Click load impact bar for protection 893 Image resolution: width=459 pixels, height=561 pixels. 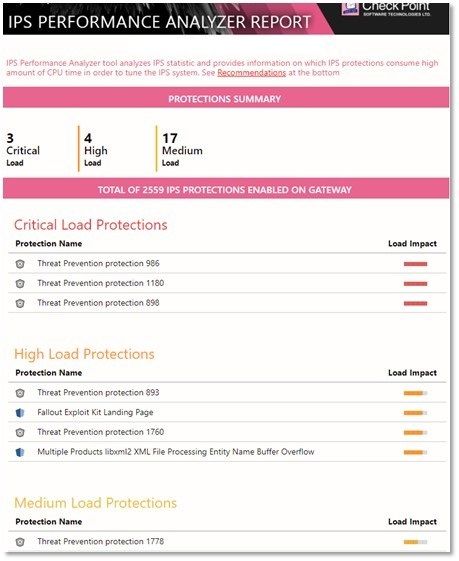pyautogui.click(x=415, y=393)
